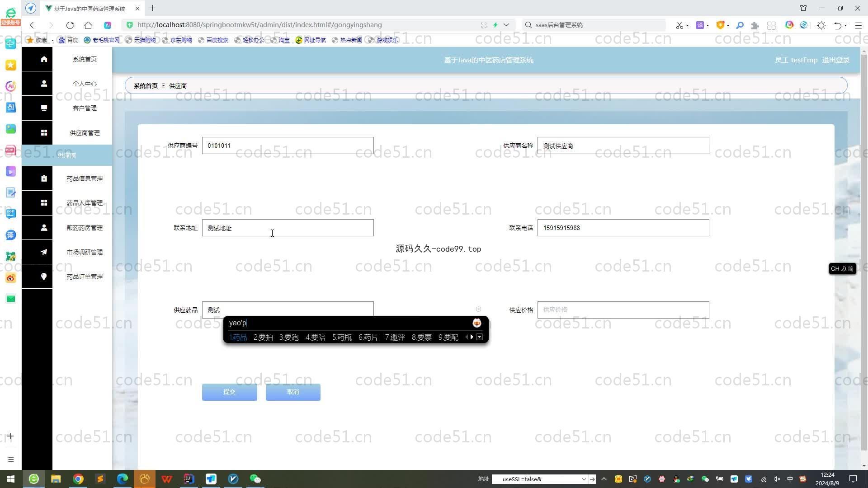The height and width of the screenshot is (488, 868).
Task: Click the page vertical scrollbar
Action: (x=864, y=253)
